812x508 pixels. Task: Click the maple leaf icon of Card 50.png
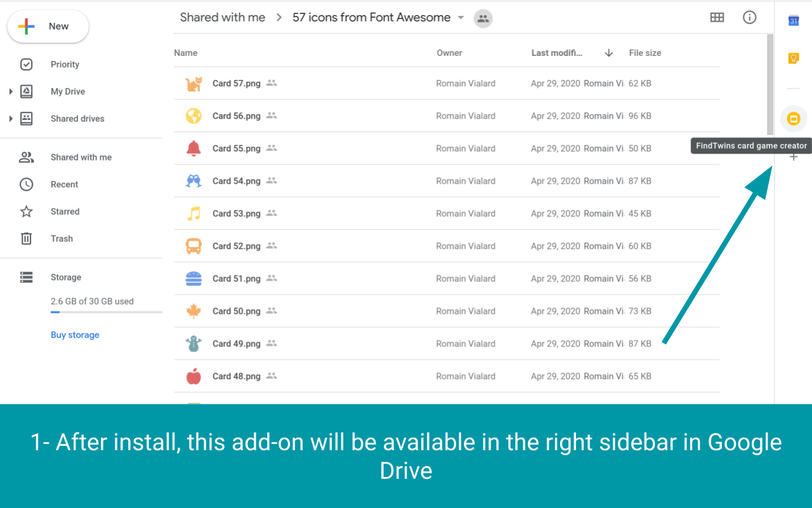193,311
